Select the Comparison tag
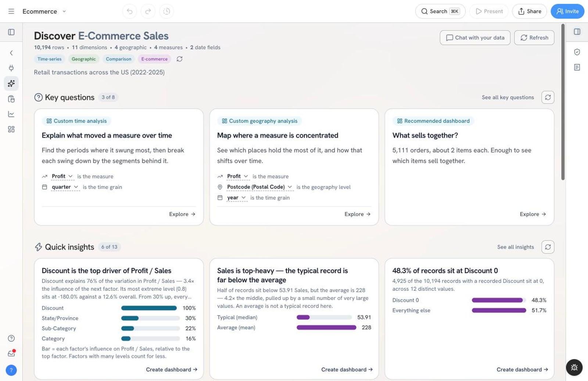This screenshot has height=381, width=588. coord(118,59)
